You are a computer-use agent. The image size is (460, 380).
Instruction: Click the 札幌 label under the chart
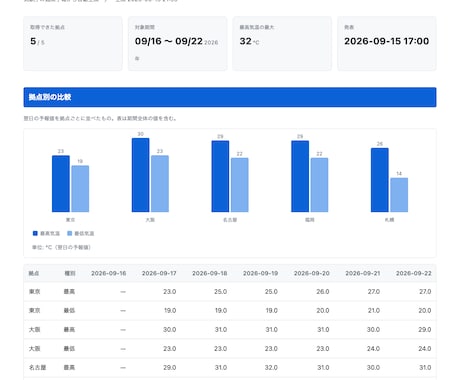pyautogui.click(x=389, y=220)
